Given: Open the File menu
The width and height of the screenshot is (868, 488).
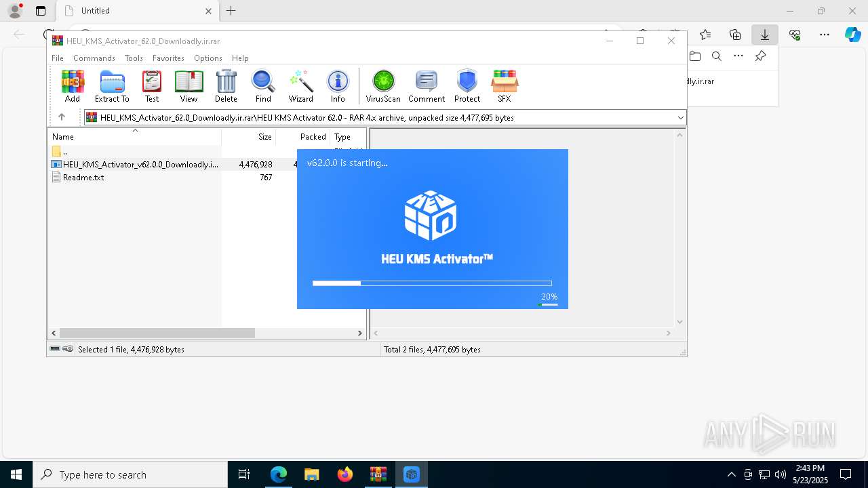Looking at the screenshot, I should coord(58,58).
